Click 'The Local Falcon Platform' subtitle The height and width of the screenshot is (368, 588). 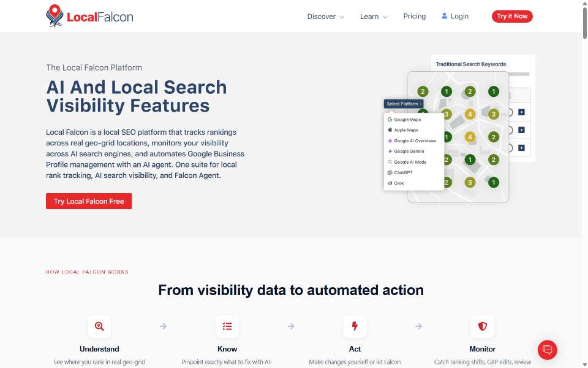[94, 67]
